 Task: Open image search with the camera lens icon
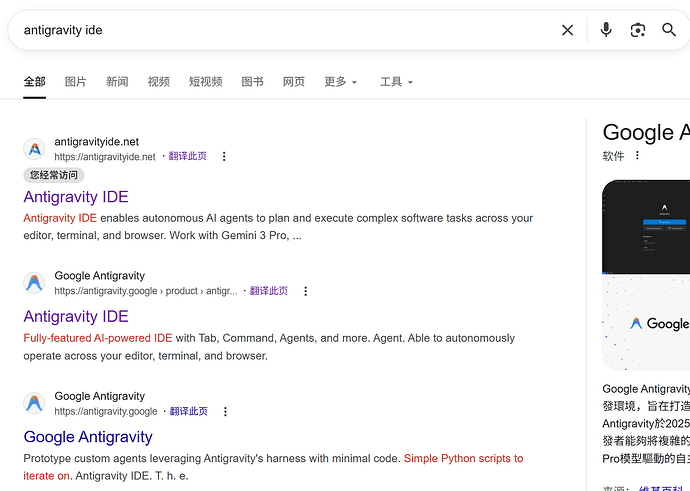(x=638, y=30)
